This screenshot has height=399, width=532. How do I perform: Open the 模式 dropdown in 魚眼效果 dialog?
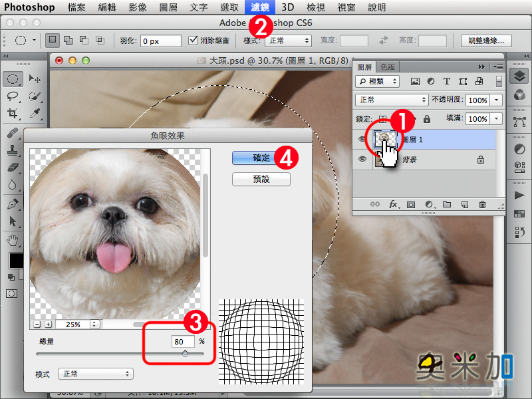pos(96,374)
